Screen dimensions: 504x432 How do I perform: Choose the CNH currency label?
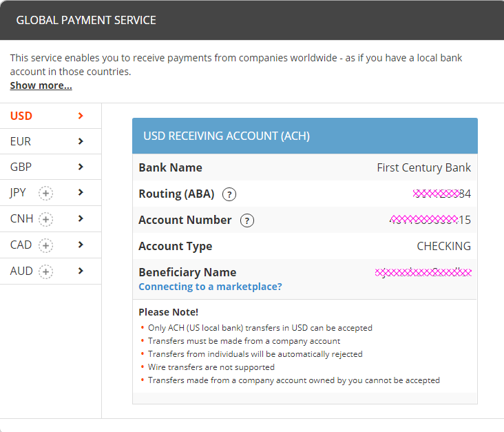(21, 218)
